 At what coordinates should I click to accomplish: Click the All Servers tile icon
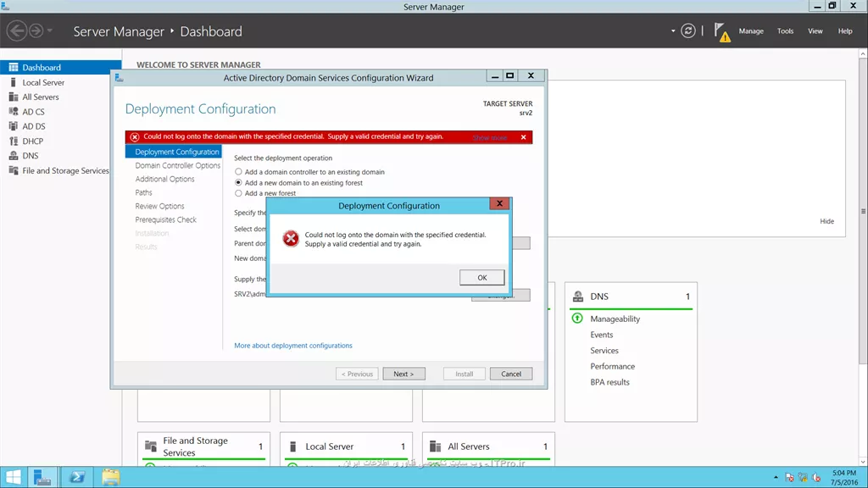tap(436, 446)
